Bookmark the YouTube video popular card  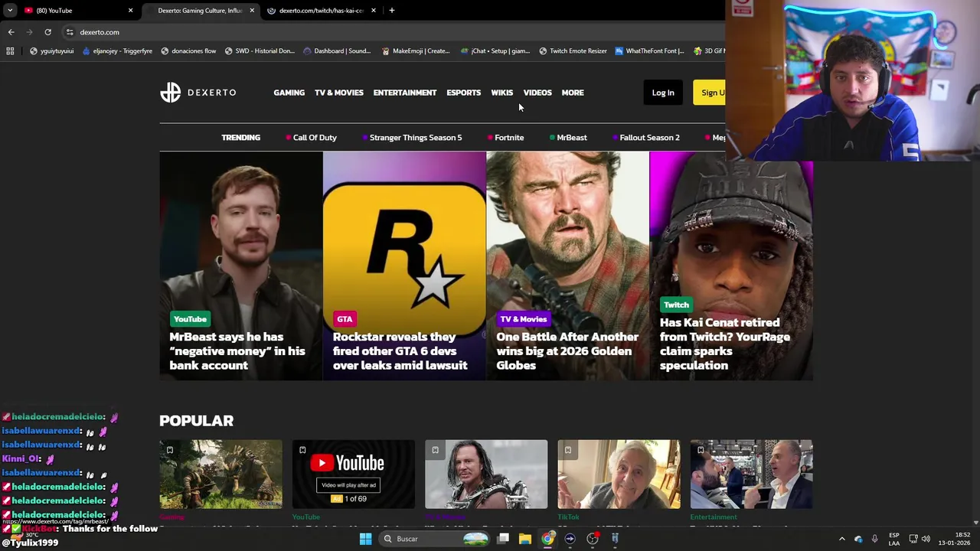302,450
